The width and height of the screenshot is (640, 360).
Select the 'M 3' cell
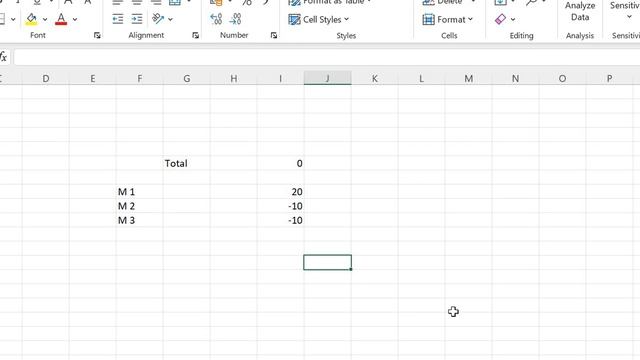pyautogui.click(x=140, y=220)
